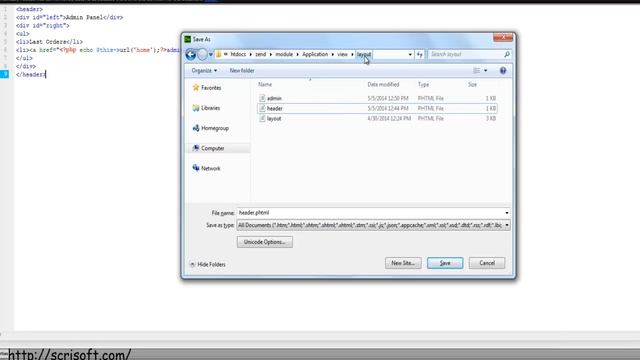Viewport: 640px width, 360px height.
Task: Click the Forward navigation arrow
Action: [202, 54]
